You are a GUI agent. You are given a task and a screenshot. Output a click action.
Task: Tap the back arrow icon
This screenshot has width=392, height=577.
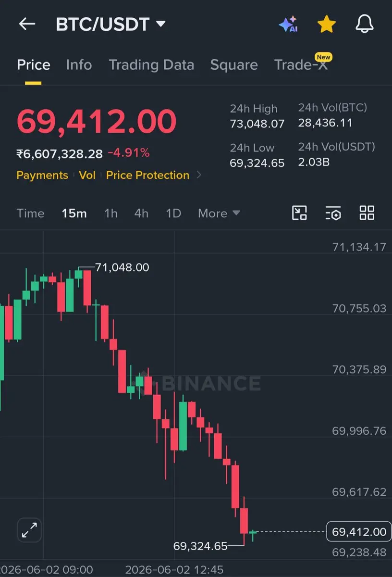pos(27,24)
